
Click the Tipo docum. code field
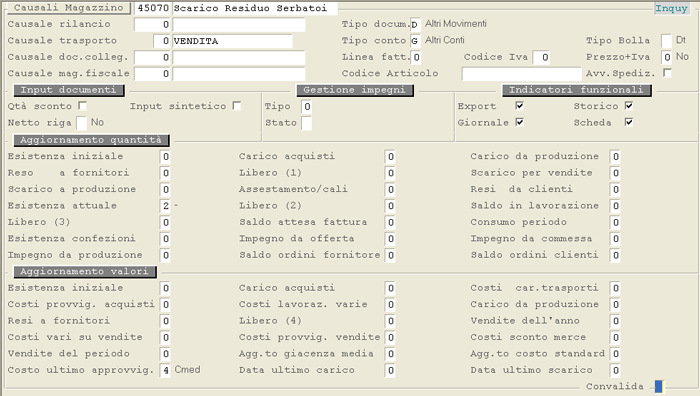(x=415, y=25)
